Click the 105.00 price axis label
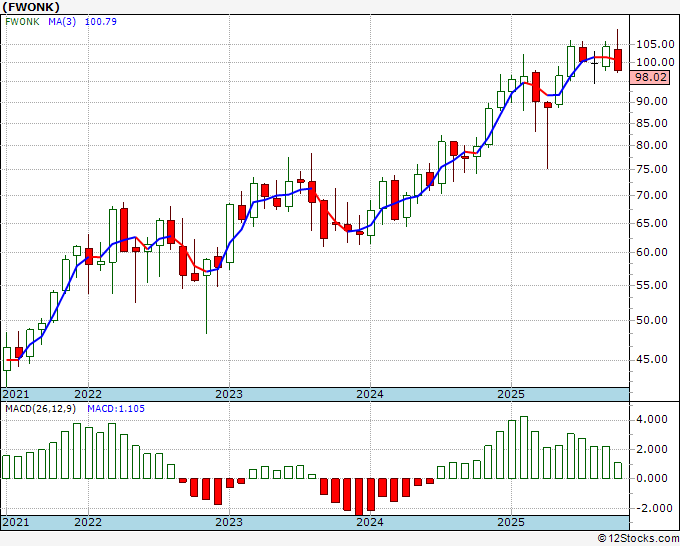The width and height of the screenshot is (680, 546). 655,44
